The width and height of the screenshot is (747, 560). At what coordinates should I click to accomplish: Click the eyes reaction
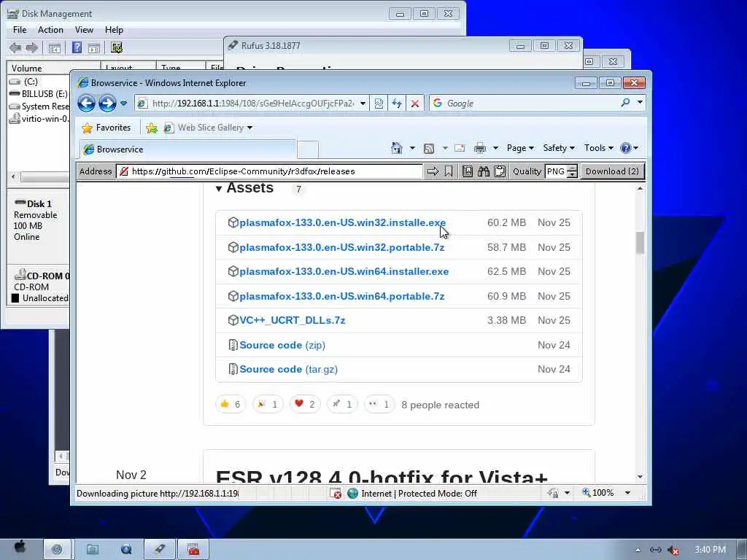pos(379,404)
